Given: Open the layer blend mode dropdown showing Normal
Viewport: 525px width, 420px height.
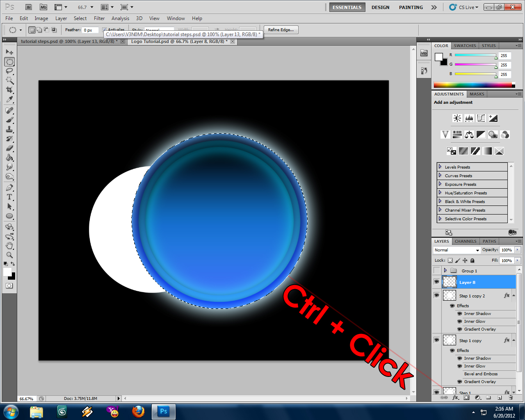Looking at the screenshot, I should coord(456,250).
